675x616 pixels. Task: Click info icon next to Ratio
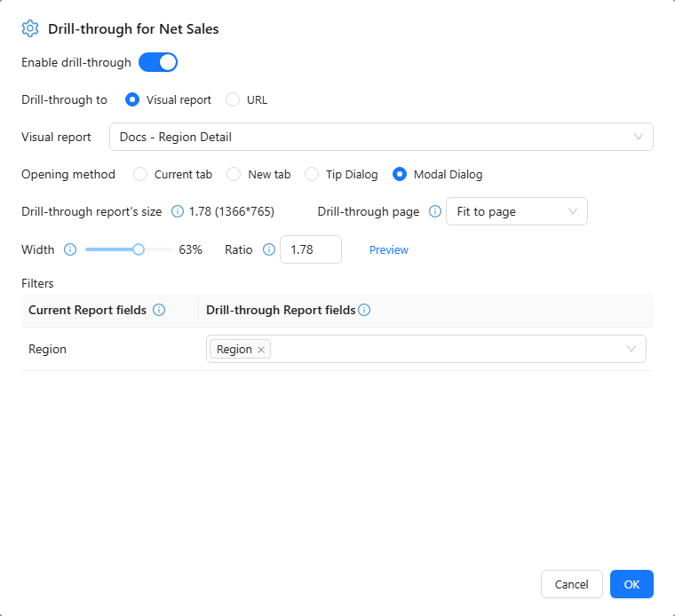pos(269,249)
